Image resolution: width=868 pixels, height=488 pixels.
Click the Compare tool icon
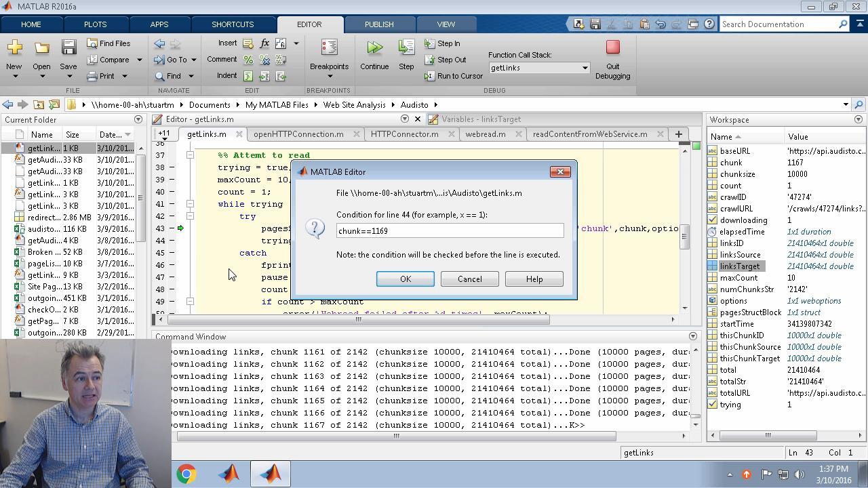tap(108, 60)
